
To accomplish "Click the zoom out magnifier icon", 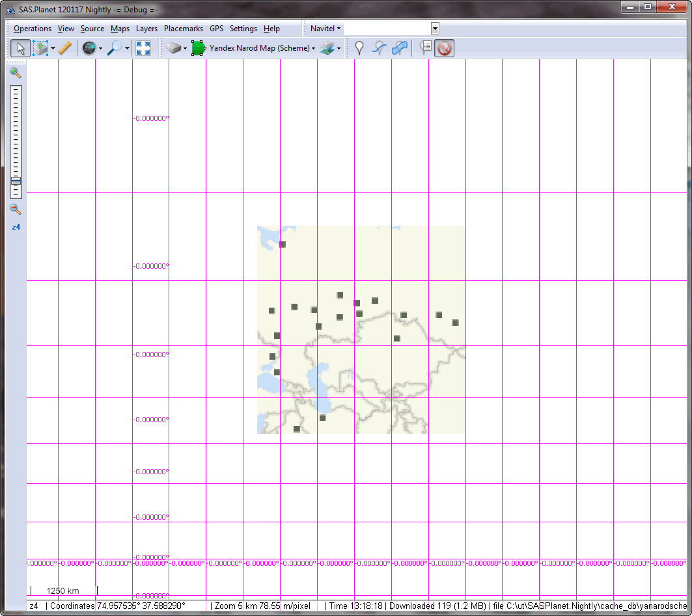I will pyautogui.click(x=16, y=209).
